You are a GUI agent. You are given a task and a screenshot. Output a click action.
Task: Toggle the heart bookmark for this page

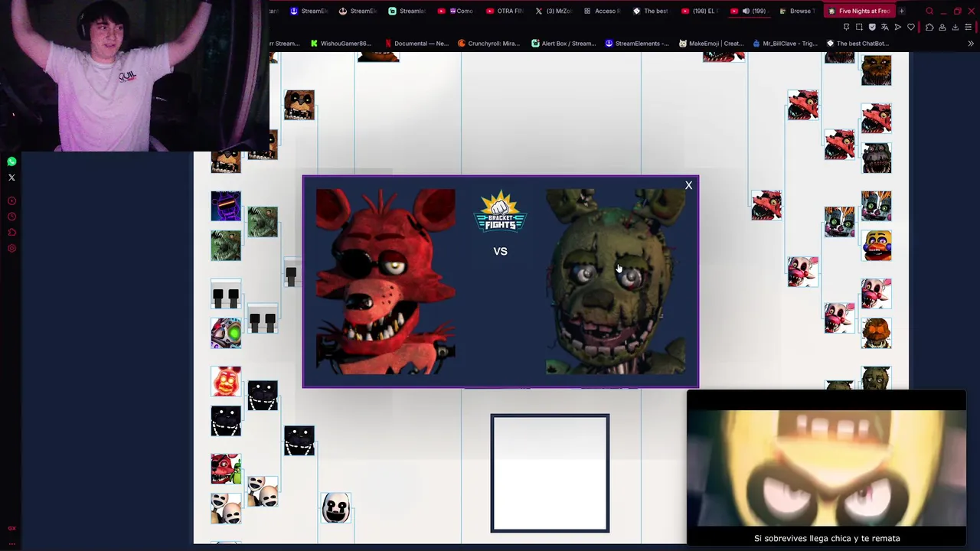(x=911, y=27)
